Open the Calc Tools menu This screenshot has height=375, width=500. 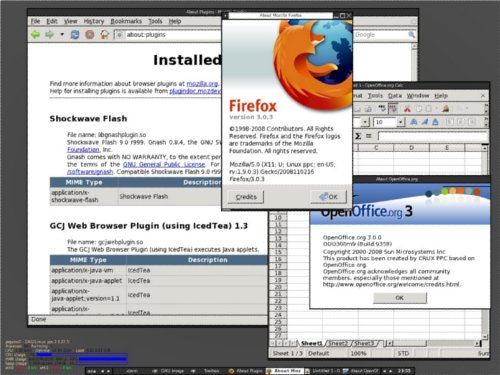375,96
